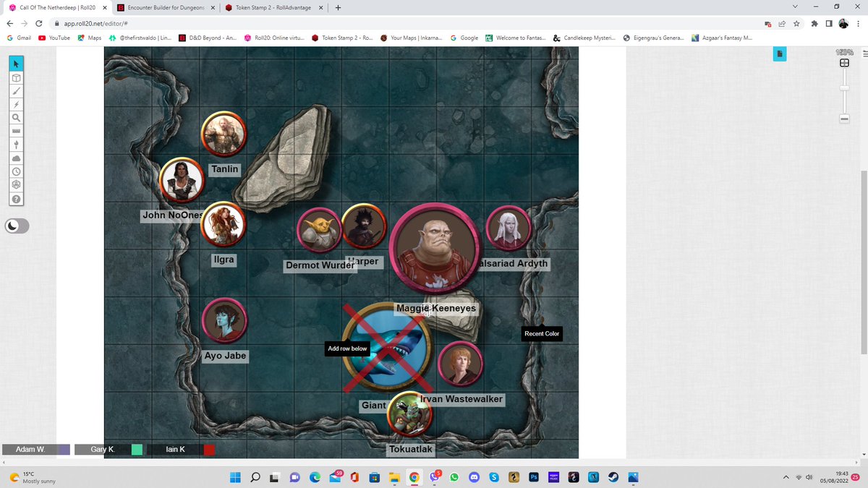This screenshot has height=488, width=868.
Task: Switch to Token Stamp 2 RollAdvantage tab
Action: [273, 7]
